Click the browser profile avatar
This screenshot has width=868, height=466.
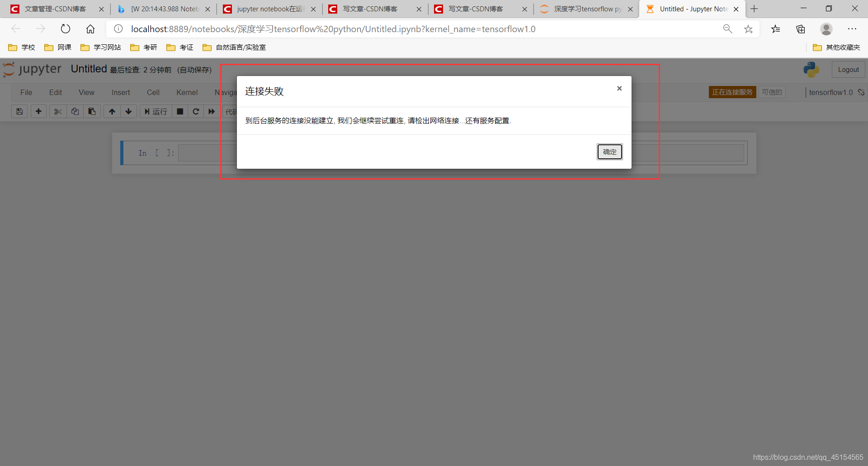[826, 29]
